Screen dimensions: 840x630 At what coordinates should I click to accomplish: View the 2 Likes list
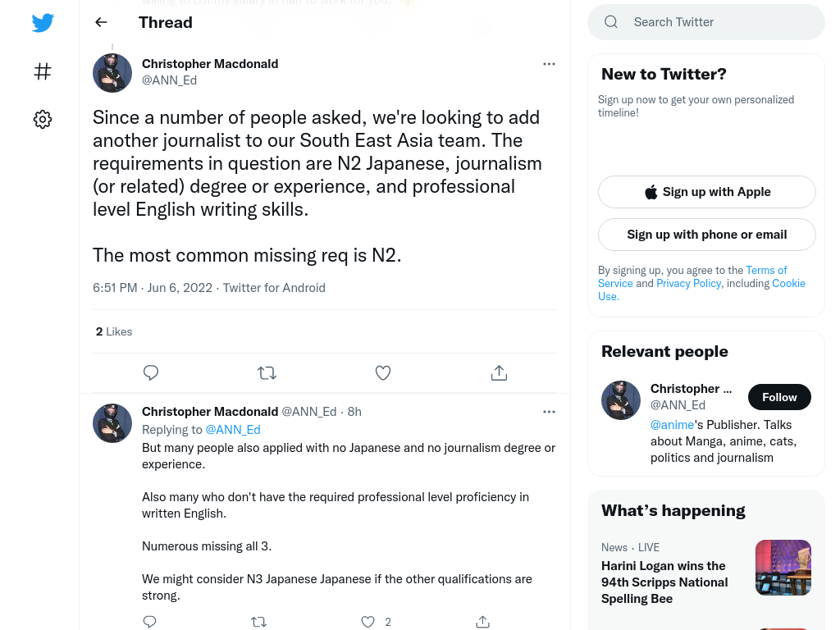[x=114, y=331]
